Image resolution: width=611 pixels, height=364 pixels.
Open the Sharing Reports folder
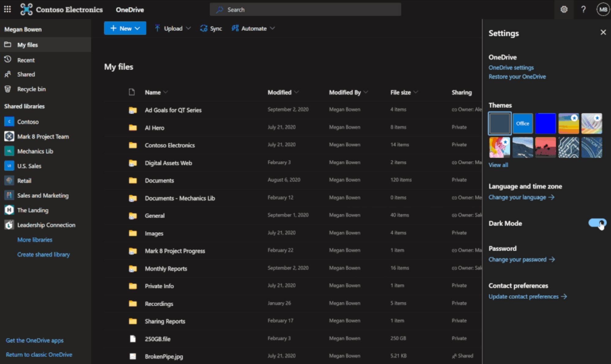pos(165,321)
